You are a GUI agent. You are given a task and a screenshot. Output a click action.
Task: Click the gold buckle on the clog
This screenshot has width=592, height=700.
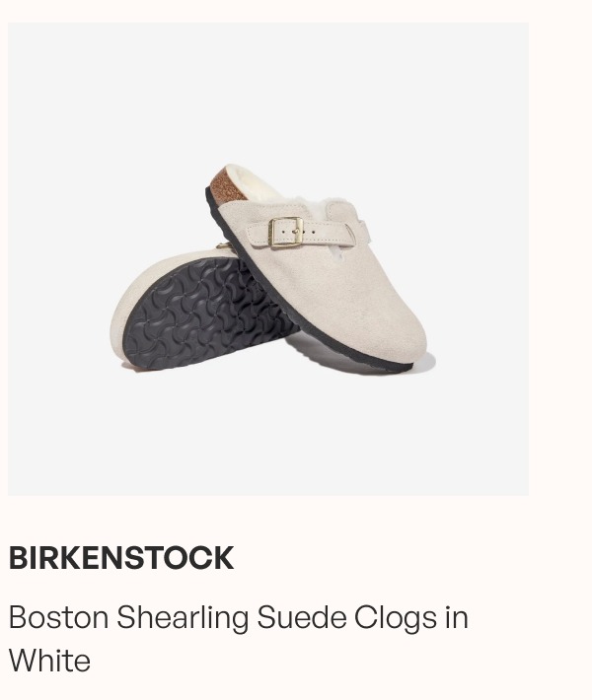285,232
